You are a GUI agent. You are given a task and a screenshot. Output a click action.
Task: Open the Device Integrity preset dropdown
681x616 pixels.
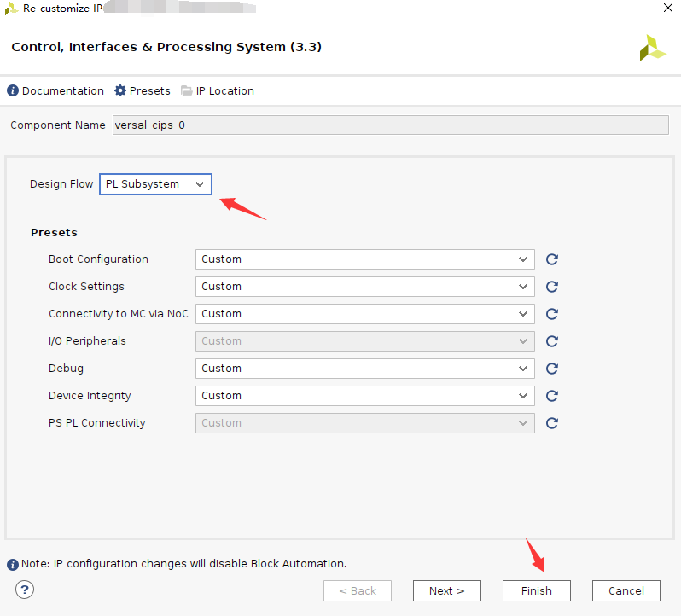pos(365,396)
